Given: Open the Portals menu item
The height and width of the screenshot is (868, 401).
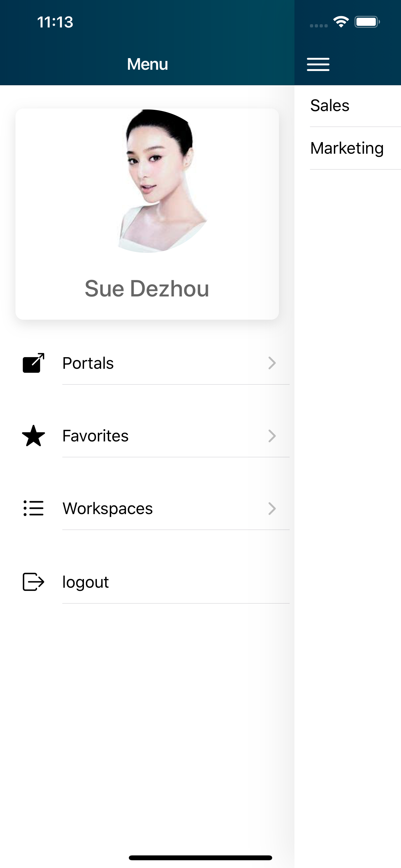Looking at the screenshot, I should (x=88, y=363).
